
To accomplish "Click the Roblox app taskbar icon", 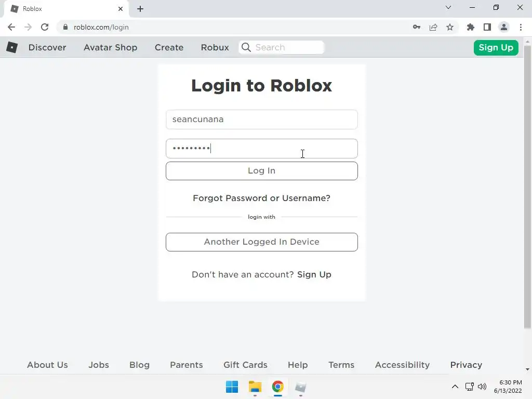I will click(x=301, y=387).
